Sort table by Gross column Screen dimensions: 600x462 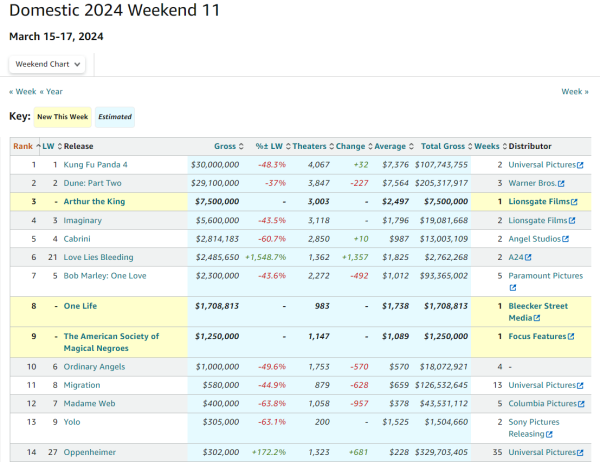tap(228, 146)
